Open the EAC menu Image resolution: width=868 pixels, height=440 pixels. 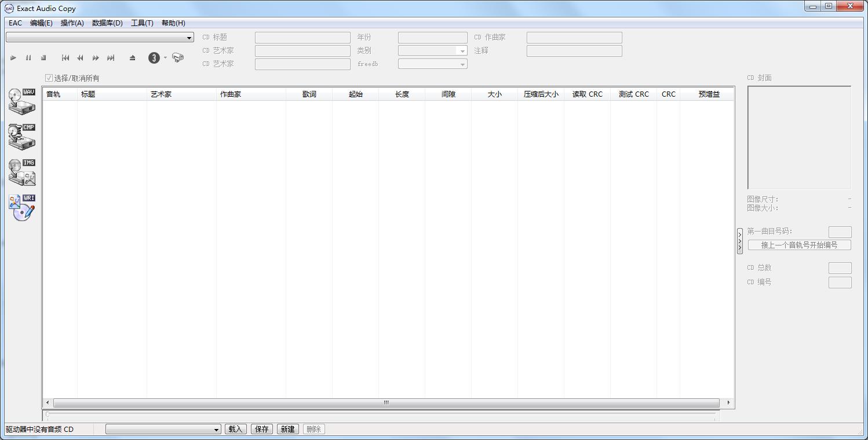16,23
